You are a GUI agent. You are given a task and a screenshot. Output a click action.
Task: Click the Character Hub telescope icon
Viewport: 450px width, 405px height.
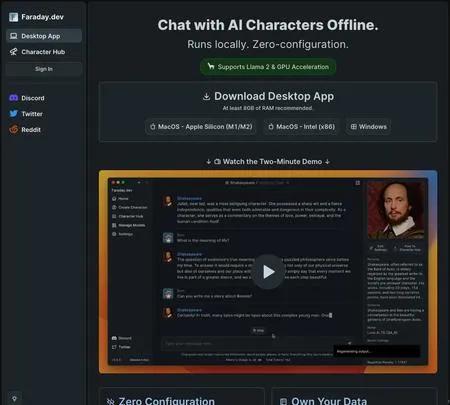pyautogui.click(x=13, y=52)
